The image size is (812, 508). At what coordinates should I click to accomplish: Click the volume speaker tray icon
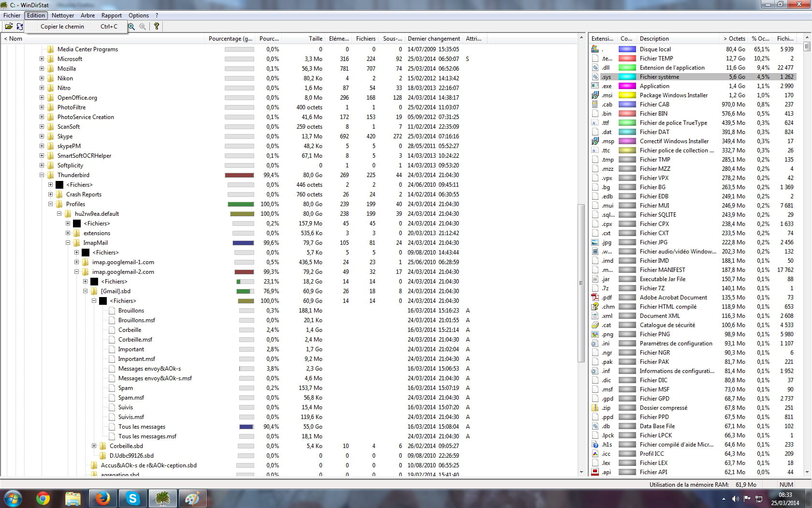tap(735, 499)
